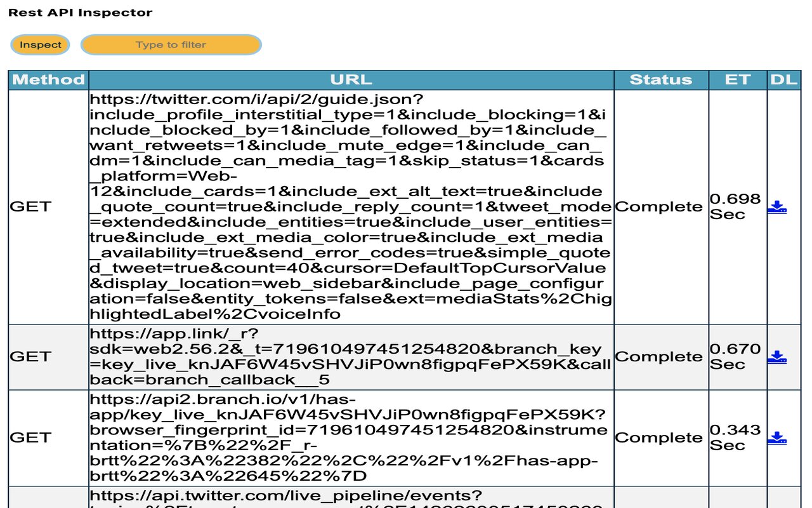The width and height of the screenshot is (812, 508).
Task: Click Complete status in api2.branch.io row
Action: (661, 438)
